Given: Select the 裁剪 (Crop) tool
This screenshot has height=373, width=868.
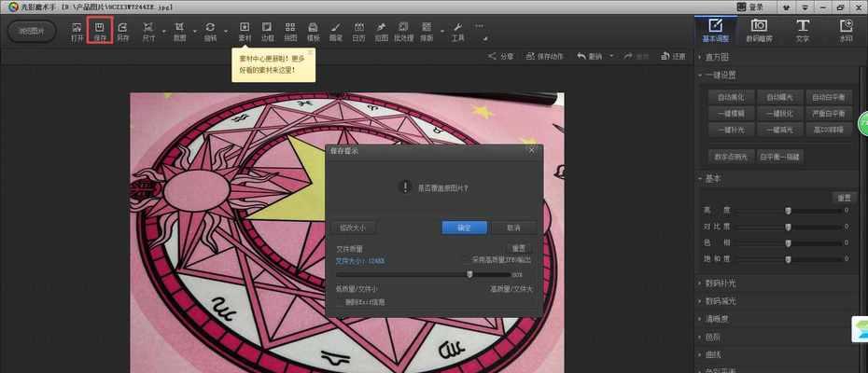Looking at the screenshot, I should tap(179, 32).
